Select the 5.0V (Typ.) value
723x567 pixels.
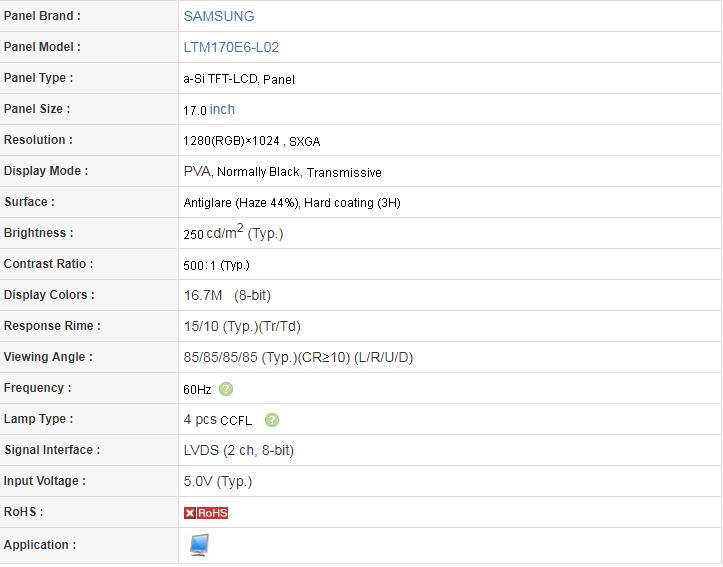pos(218,482)
